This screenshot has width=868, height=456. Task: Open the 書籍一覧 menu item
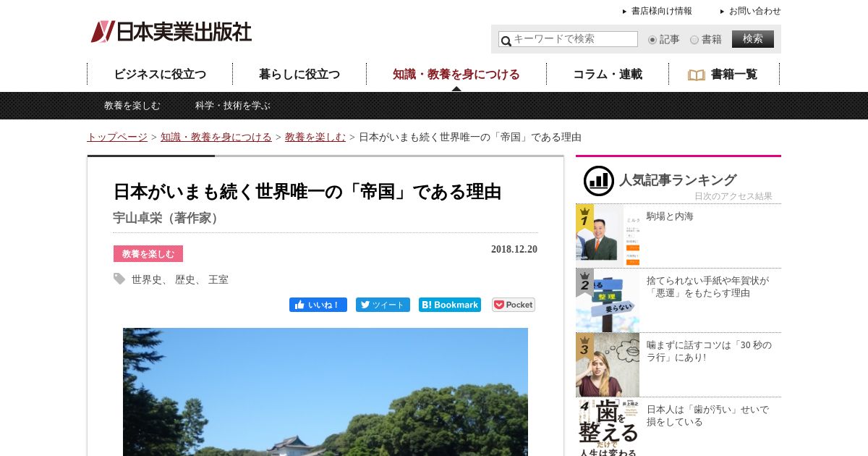[x=724, y=75]
